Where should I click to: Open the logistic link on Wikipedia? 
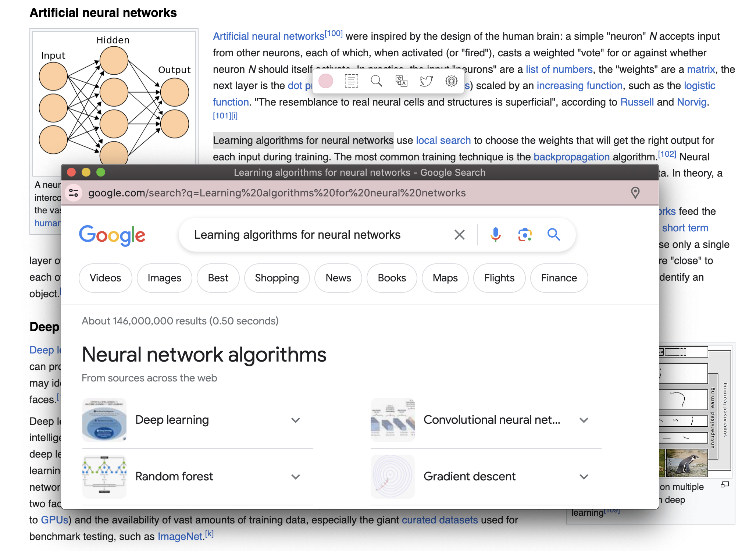[x=699, y=86]
